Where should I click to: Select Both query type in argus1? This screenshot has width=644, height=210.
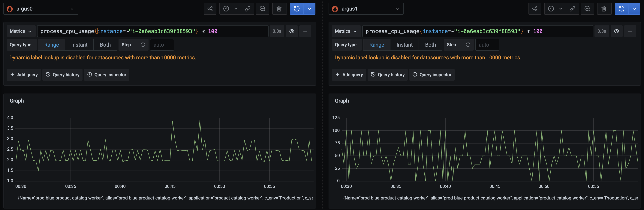tap(430, 45)
